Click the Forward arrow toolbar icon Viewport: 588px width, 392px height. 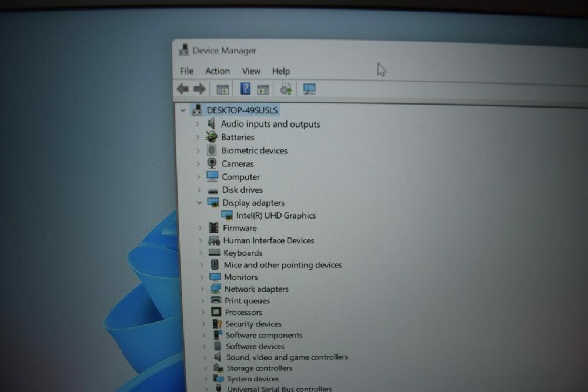click(199, 89)
